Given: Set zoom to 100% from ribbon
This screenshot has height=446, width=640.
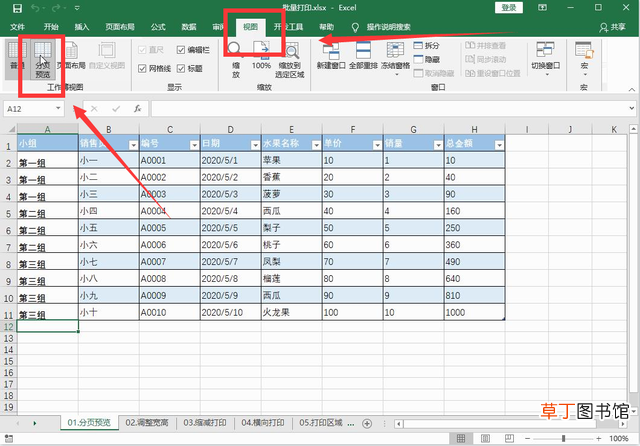Looking at the screenshot, I should 261,56.
